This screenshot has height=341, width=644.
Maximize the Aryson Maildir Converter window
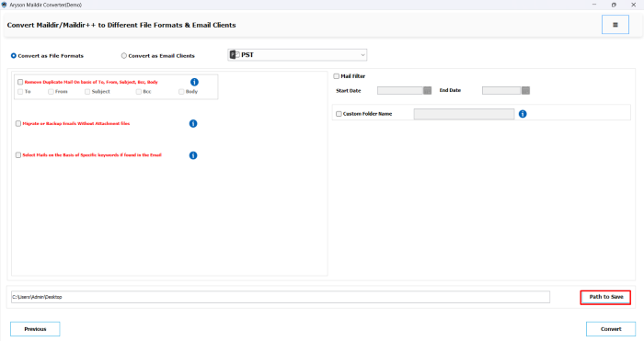tap(614, 5)
